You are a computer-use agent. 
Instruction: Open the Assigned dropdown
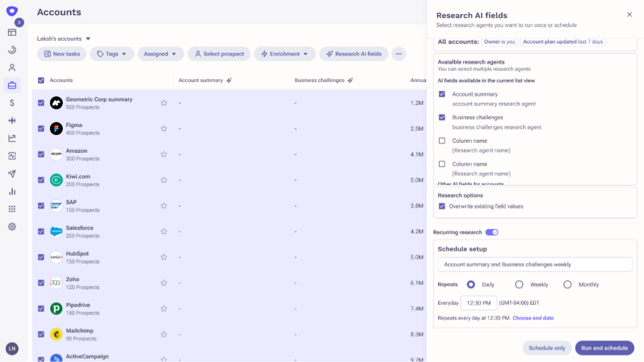coord(161,54)
